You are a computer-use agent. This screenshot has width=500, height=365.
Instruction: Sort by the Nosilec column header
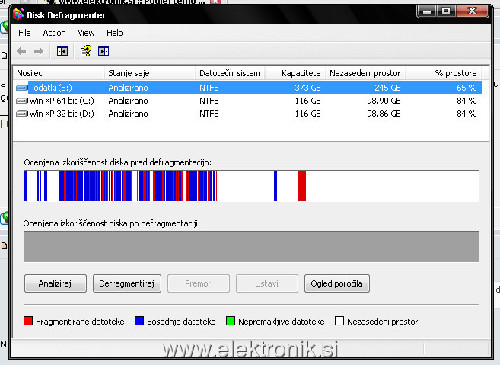(x=59, y=73)
